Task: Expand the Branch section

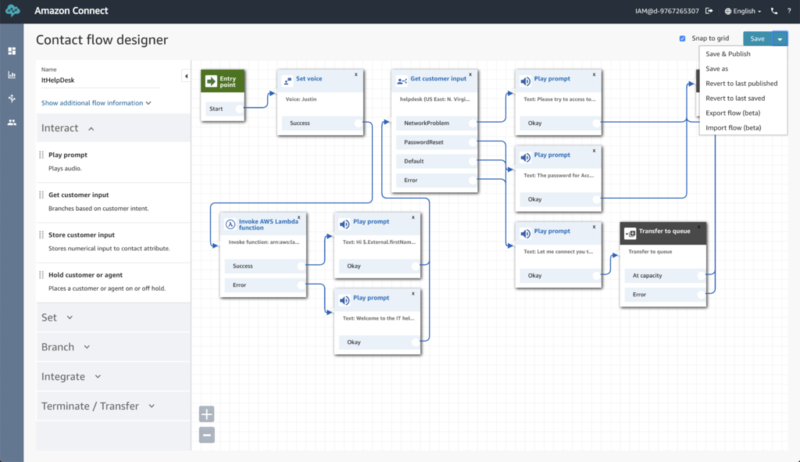Action: click(x=87, y=347)
